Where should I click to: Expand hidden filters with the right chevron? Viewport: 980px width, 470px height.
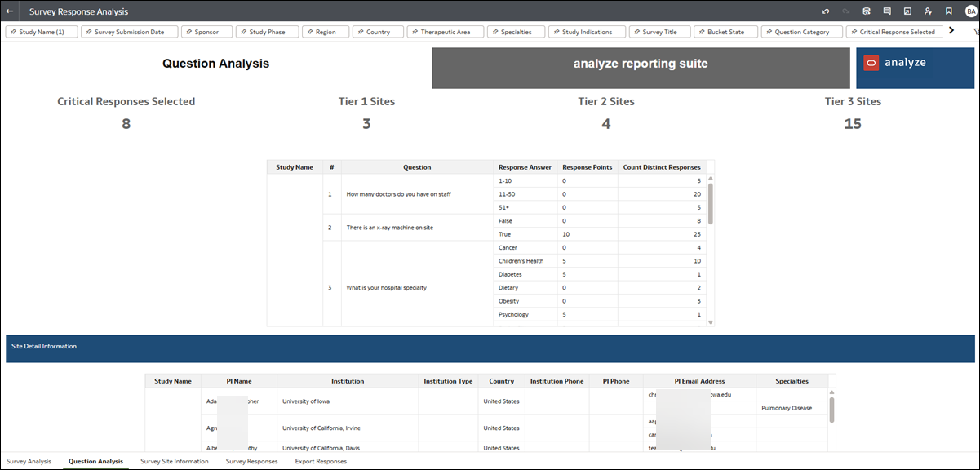951,31
